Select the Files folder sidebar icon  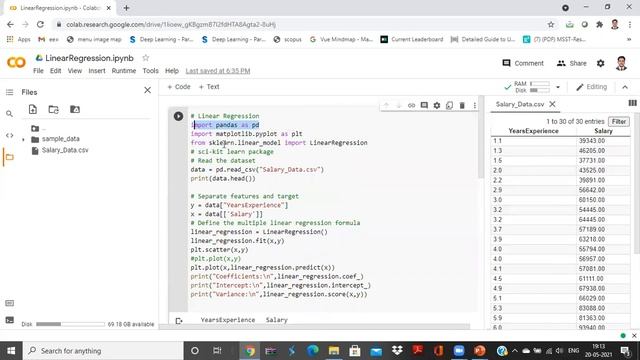[x=9, y=157]
